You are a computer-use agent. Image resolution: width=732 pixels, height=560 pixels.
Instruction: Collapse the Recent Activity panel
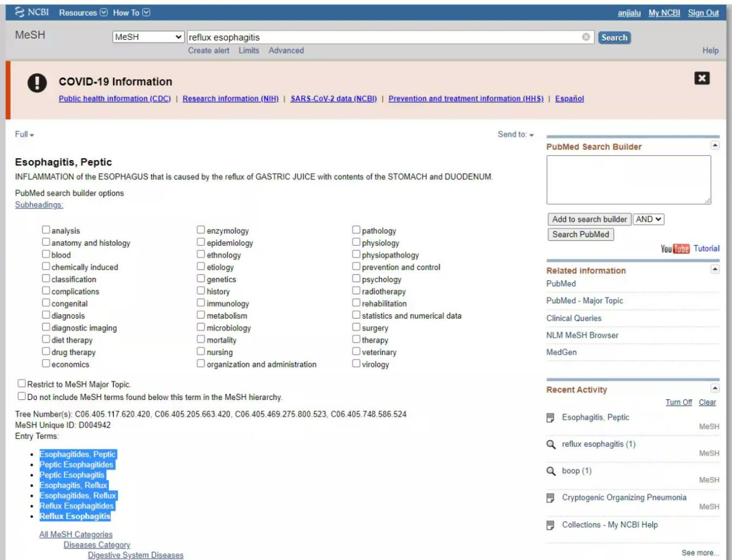click(715, 388)
